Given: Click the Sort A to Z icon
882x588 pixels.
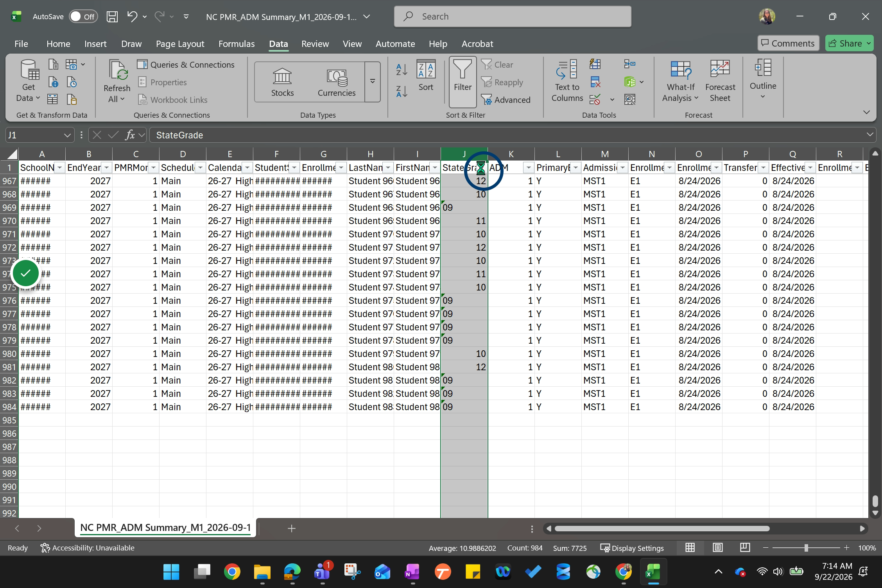Looking at the screenshot, I should [402, 70].
